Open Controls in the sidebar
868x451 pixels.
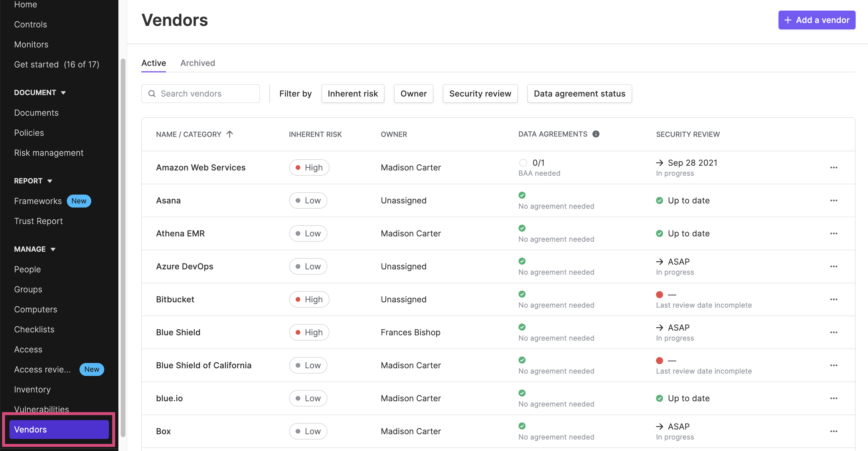(x=30, y=25)
